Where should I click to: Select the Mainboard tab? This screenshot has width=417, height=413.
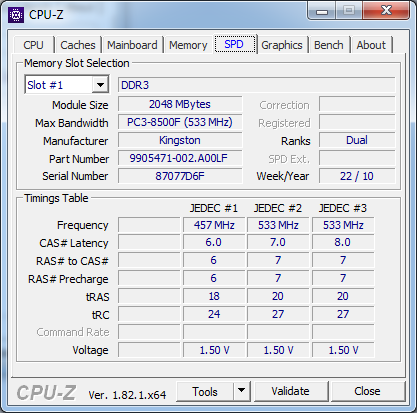tap(132, 45)
